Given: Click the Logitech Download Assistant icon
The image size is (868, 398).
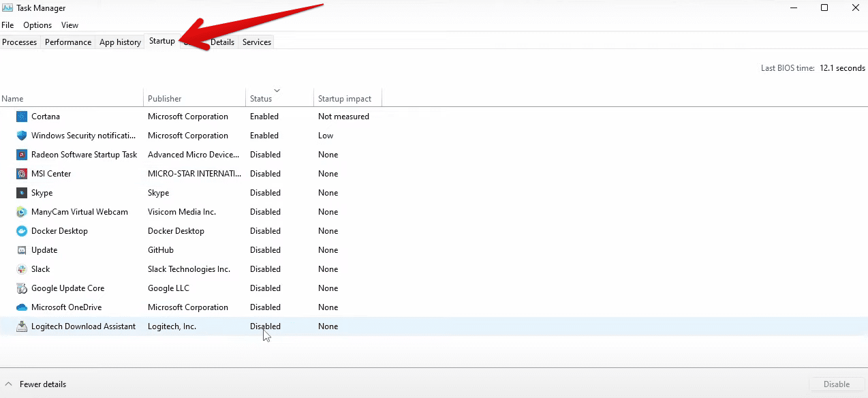Looking at the screenshot, I should pos(21,326).
